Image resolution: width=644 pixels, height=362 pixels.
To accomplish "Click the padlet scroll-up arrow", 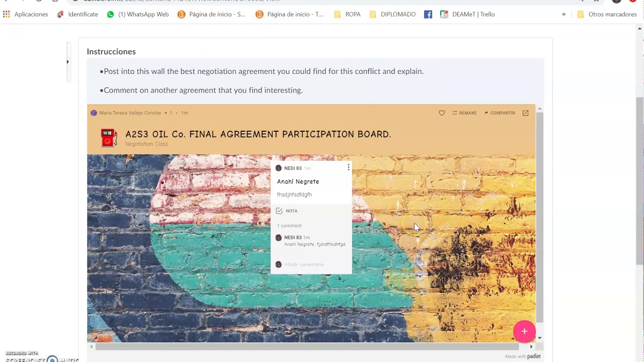I will coord(539,109).
